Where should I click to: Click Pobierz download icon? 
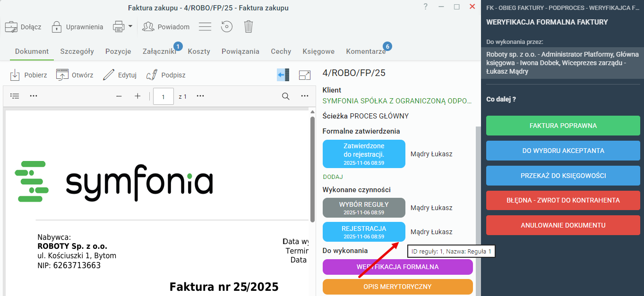[15, 75]
